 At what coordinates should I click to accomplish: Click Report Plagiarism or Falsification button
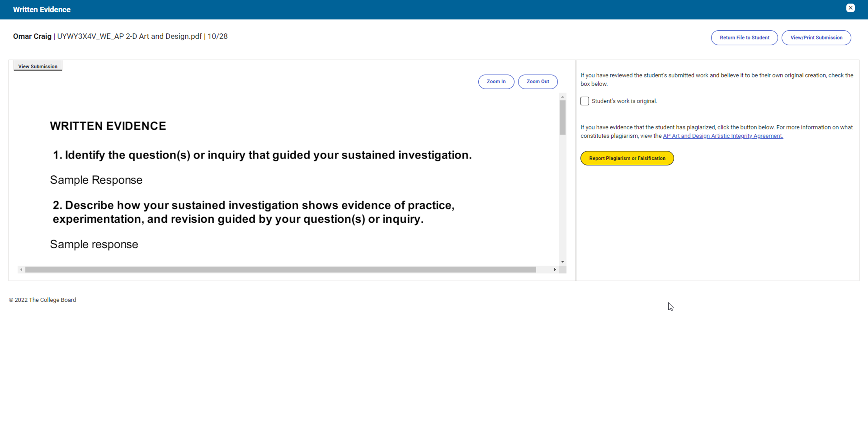[627, 158]
